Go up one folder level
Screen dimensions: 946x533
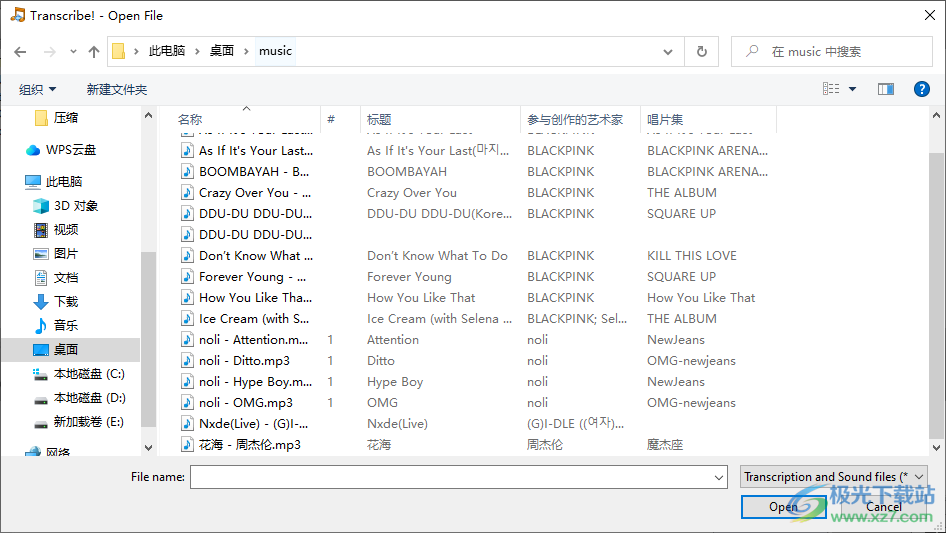pos(94,52)
